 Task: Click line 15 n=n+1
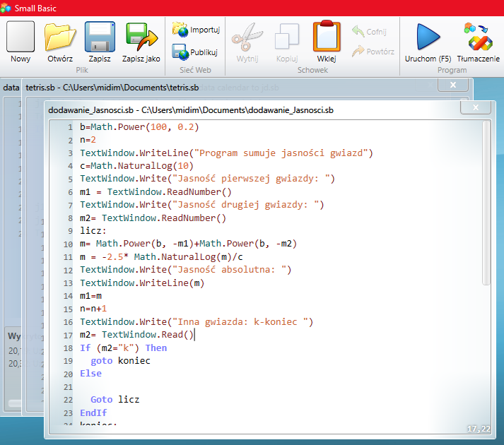(93, 309)
